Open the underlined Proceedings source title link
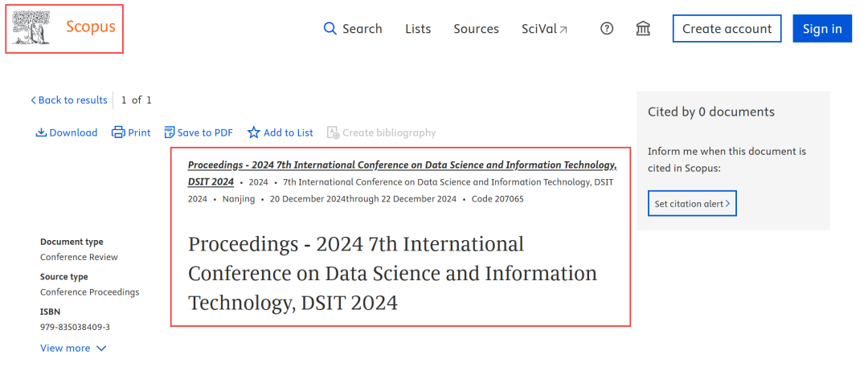The height and width of the screenshot is (379, 868). point(402,165)
